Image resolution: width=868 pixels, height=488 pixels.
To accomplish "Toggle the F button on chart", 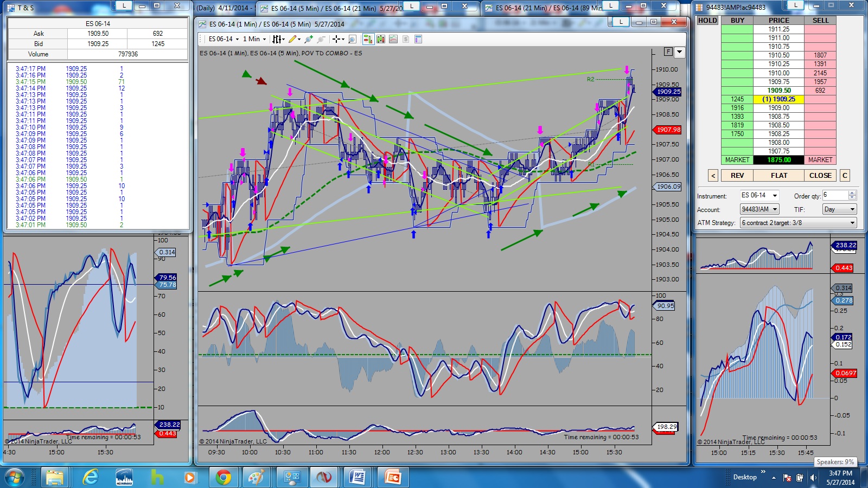I will coord(668,52).
